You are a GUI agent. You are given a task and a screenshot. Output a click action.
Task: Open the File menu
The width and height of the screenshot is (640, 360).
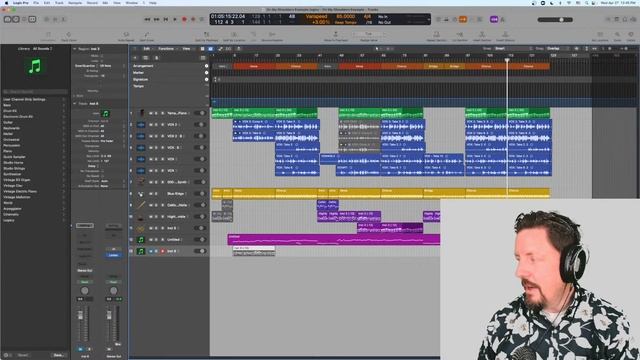point(36,3)
